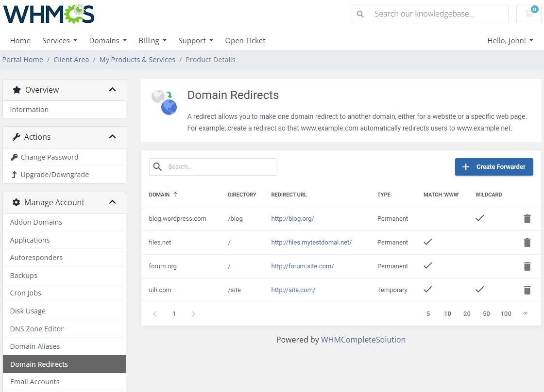Sort by the Domain column header
Screen dimensions: 544x392
pyautogui.click(x=159, y=195)
